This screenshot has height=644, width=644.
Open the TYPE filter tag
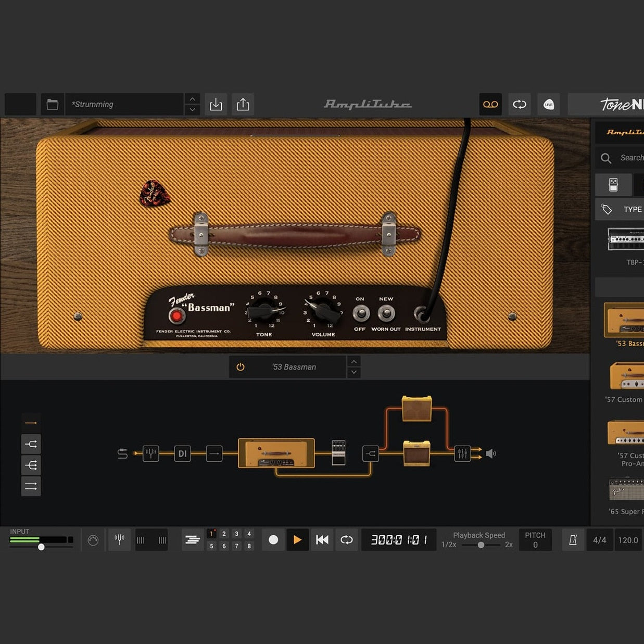pos(620,209)
